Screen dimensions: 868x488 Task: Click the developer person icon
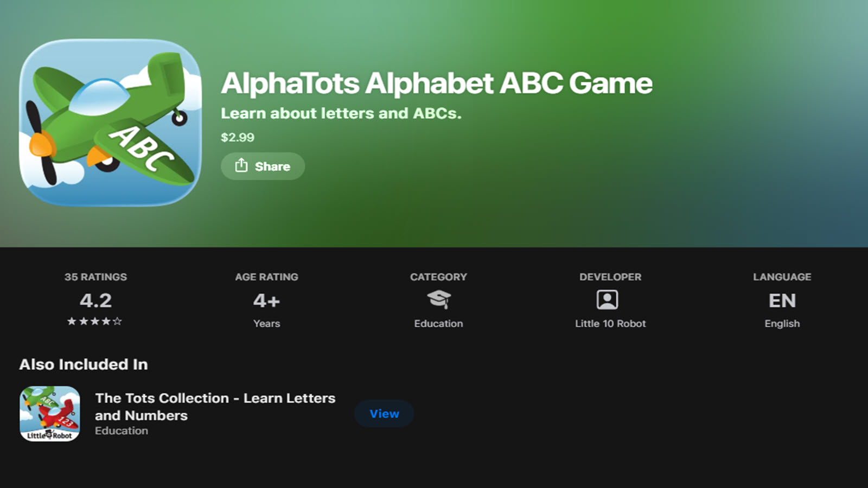point(607,299)
